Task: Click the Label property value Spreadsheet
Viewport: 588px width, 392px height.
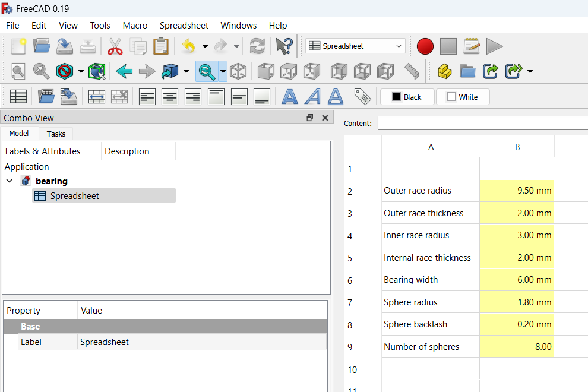Action: point(202,342)
